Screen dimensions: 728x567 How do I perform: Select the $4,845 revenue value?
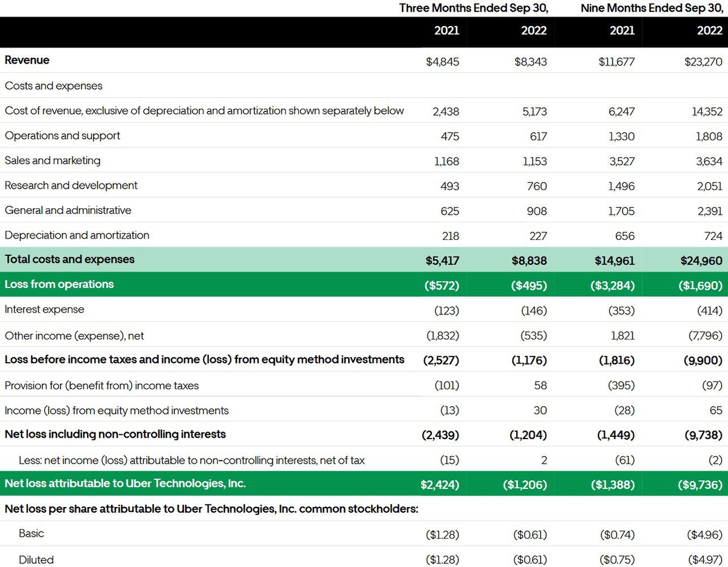click(443, 62)
